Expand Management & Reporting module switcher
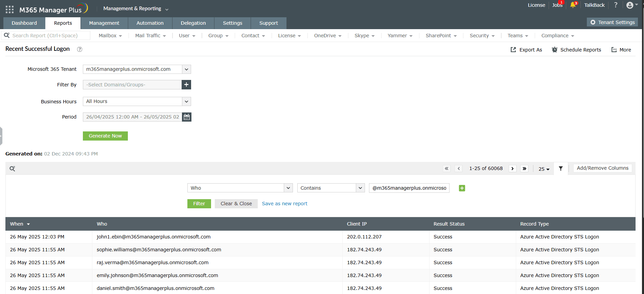 coord(136,8)
